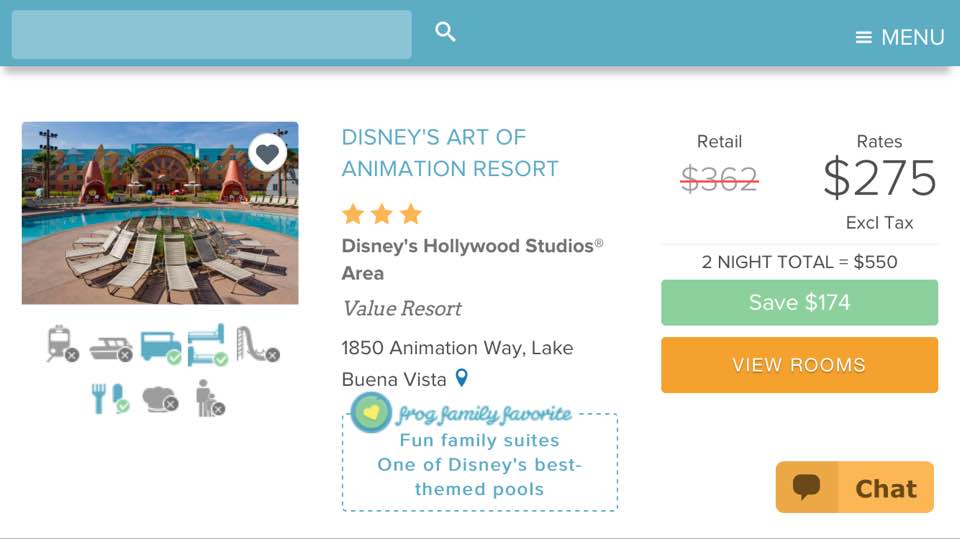Click the bus transportation amenity icon

tap(161, 347)
